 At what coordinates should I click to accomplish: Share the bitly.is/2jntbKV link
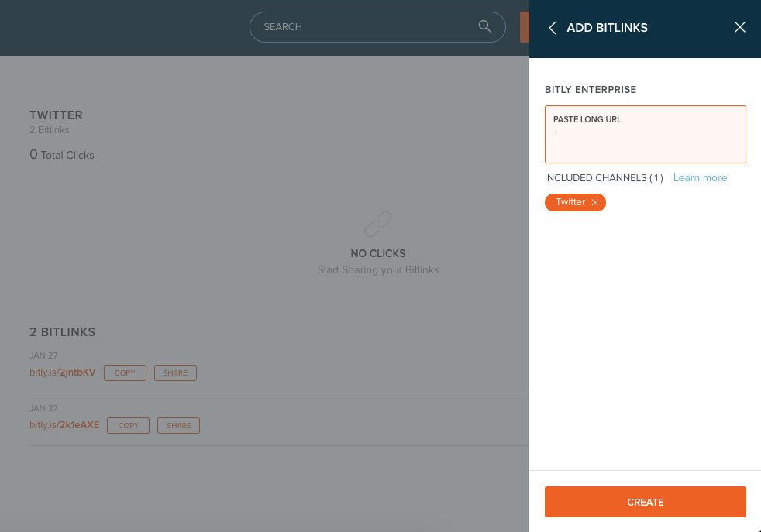(175, 373)
